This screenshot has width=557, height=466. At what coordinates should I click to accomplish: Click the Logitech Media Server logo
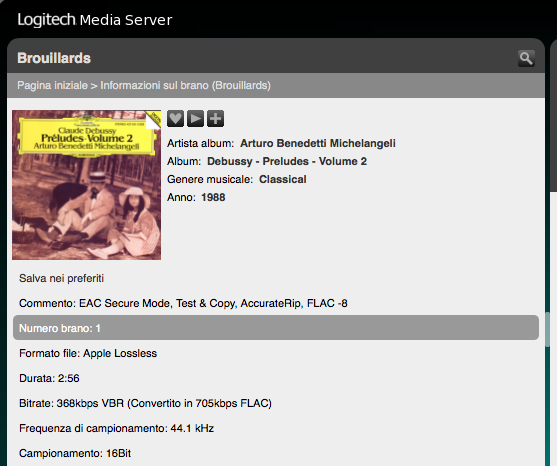coord(94,20)
